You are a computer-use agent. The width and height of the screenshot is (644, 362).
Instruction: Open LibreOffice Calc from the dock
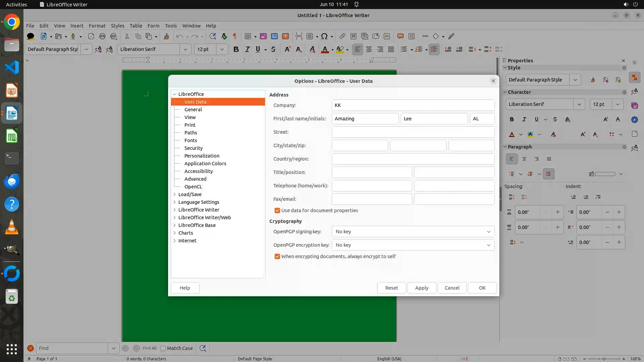point(12,136)
